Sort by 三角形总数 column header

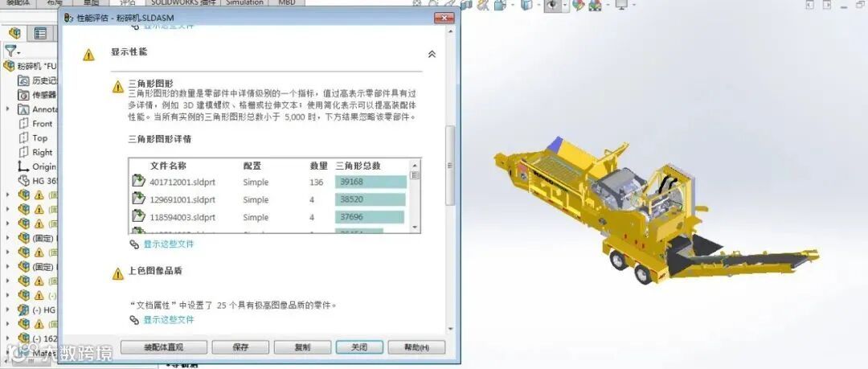[358, 166]
